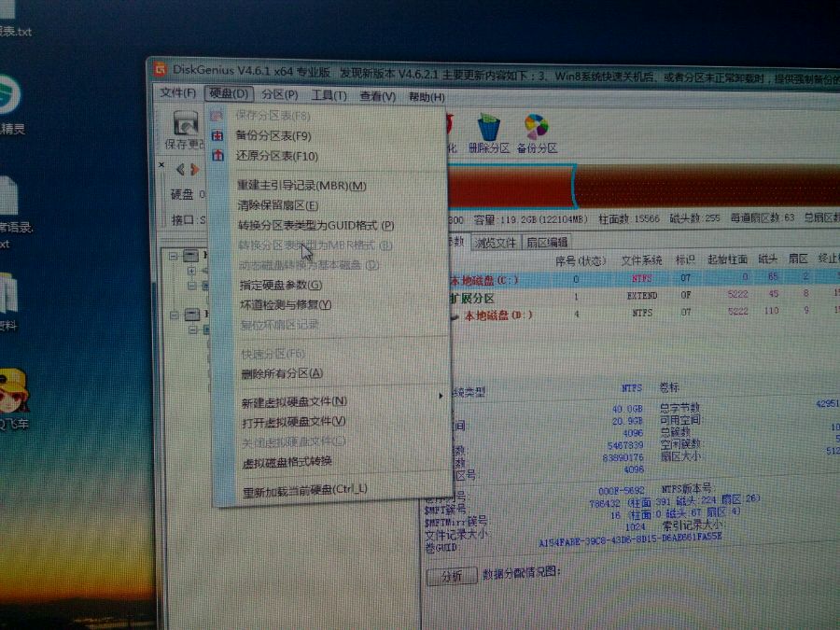Click the NTFS cell in C: row

click(x=641, y=278)
